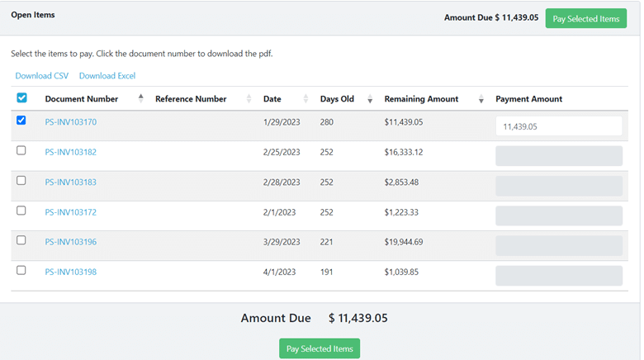
Task: Open PS-INV103182 document link
Action: 71,152
